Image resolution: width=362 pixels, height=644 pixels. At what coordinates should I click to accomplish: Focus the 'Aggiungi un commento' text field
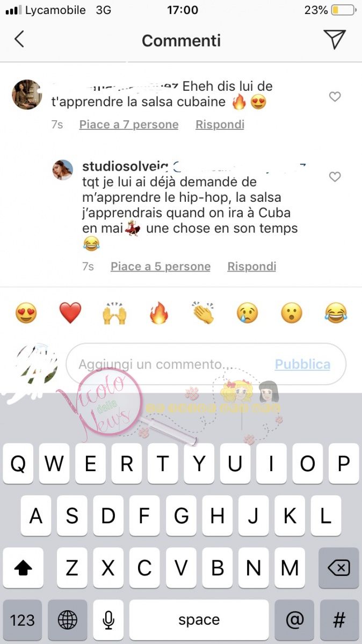(206, 364)
